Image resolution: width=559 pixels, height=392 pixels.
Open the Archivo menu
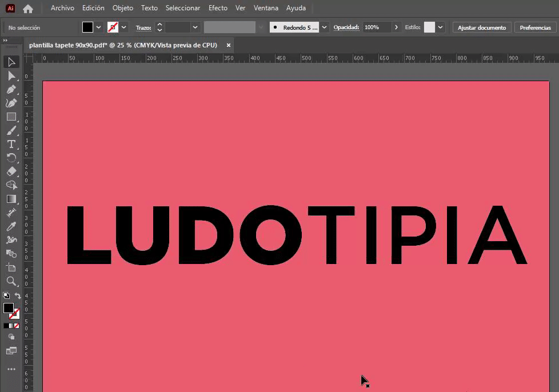coord(62,8)
